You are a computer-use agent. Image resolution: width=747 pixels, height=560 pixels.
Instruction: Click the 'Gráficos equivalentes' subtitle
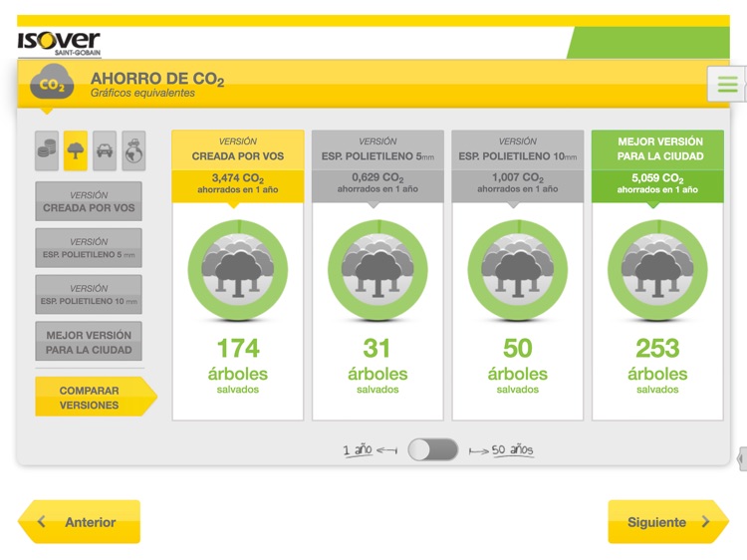(142, 93)
